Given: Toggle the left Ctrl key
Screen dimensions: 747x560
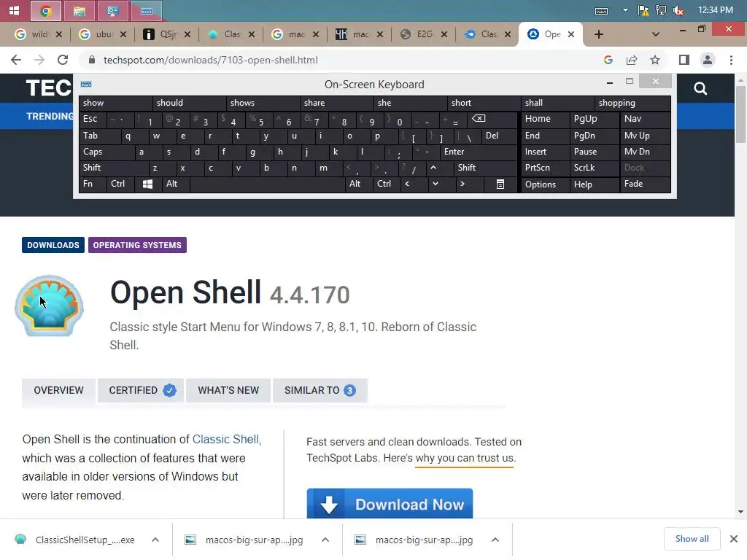Looking at the screenshot, I should click(x=120, y=184).
